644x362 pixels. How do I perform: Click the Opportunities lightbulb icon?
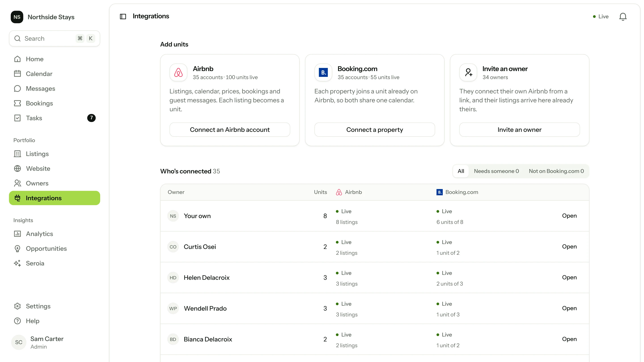(17, 248)
